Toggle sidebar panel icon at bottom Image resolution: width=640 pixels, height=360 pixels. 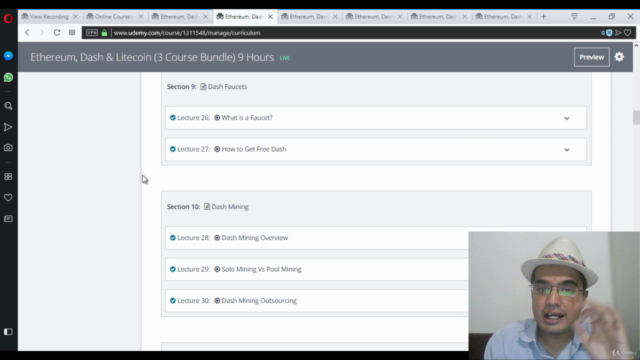point(8,332)
